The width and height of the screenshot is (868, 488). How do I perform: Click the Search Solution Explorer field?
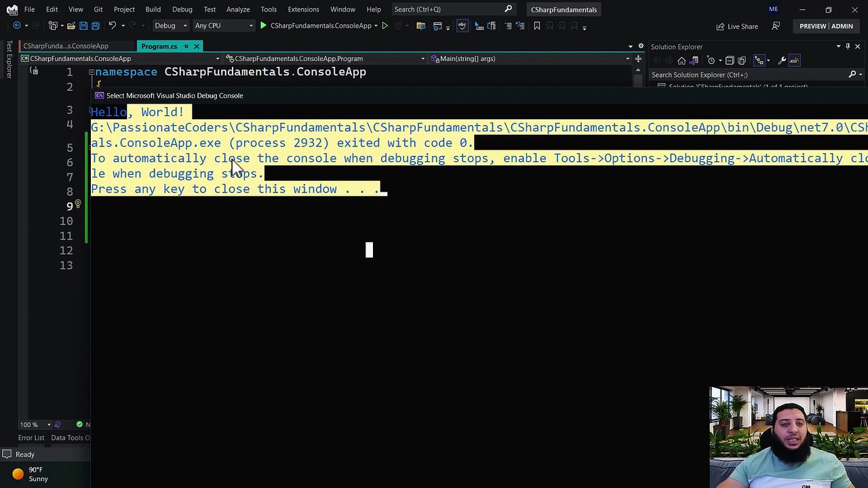tap(755, 75)
